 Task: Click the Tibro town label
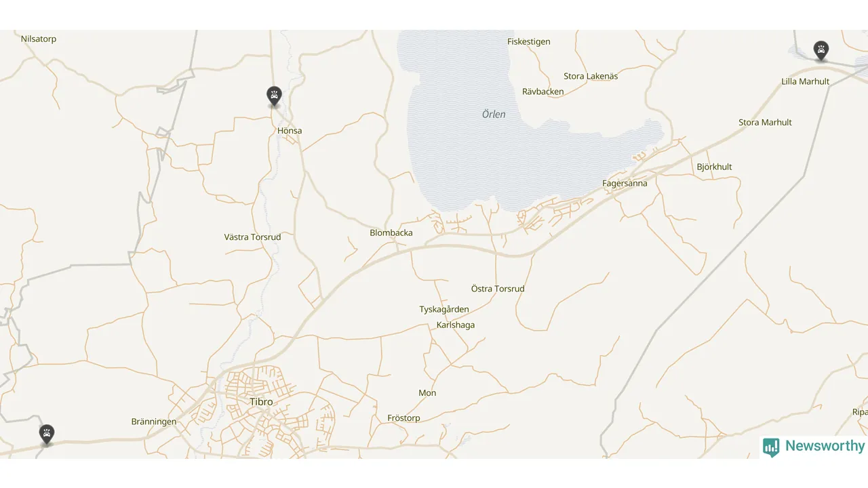coord(261,402)
